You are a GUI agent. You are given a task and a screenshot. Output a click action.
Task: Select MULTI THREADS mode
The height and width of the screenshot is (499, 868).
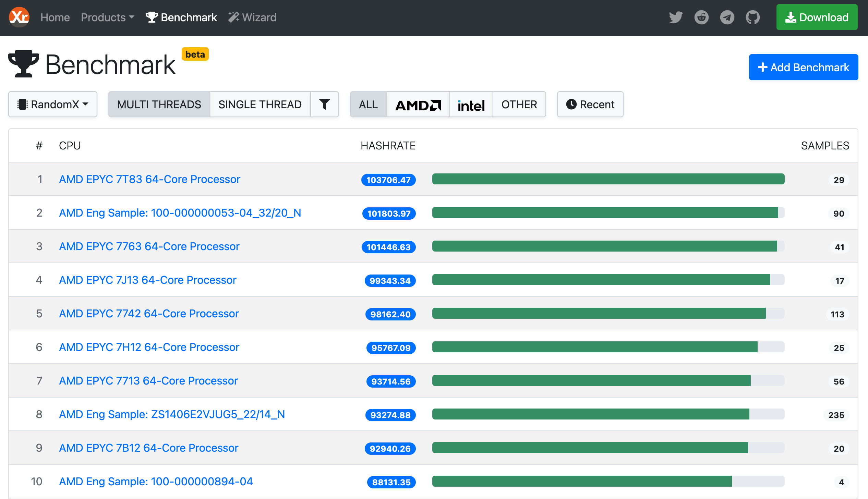click(159, 104)
